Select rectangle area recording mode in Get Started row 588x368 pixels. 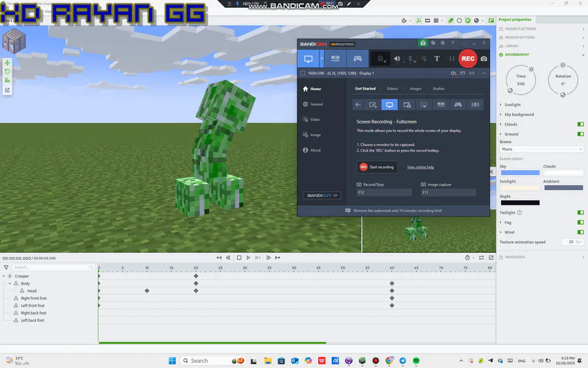coord(372,105)
